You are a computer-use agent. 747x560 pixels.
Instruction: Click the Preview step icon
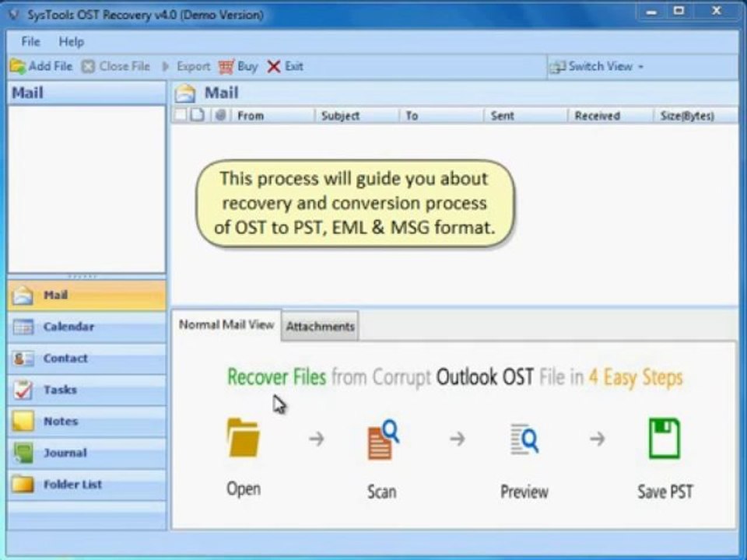coord(524,439)
